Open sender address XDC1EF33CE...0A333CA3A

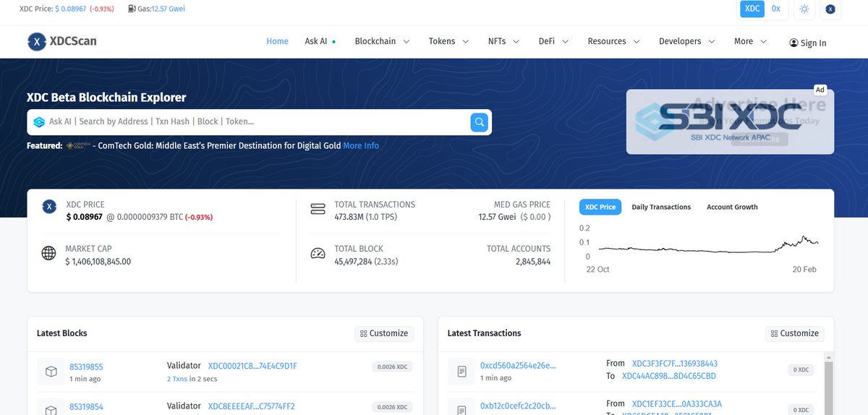pos(677,403)
